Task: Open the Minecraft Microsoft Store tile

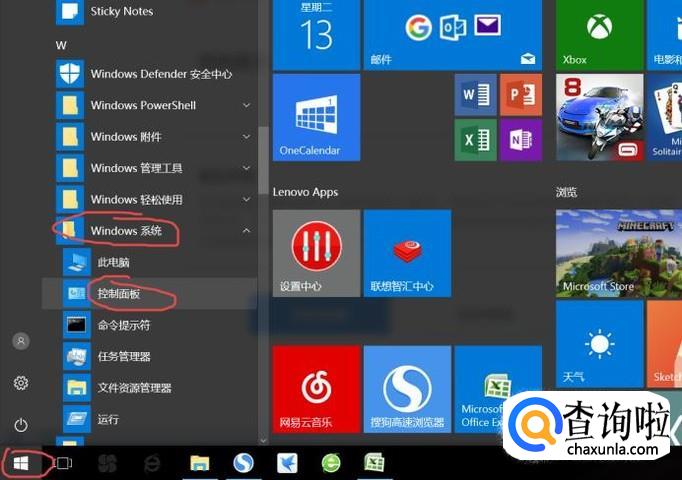Action: [619, 253]
